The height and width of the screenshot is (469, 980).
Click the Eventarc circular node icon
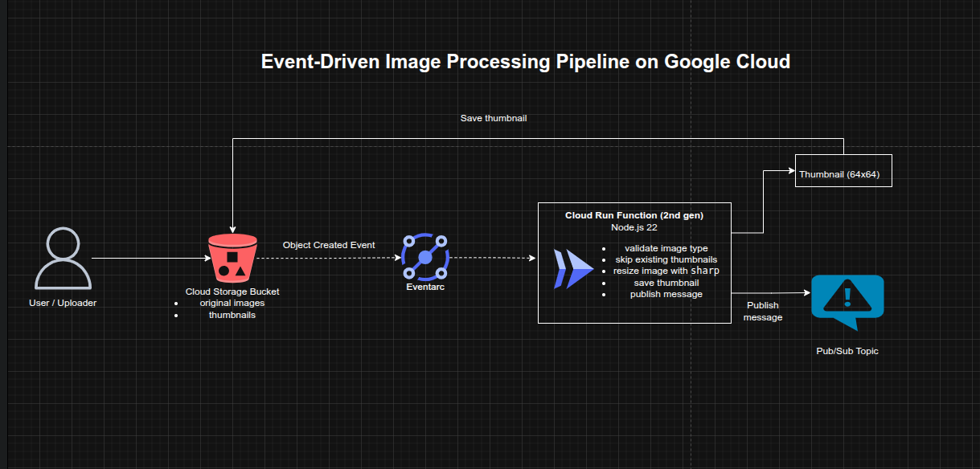tap(425, 259)
